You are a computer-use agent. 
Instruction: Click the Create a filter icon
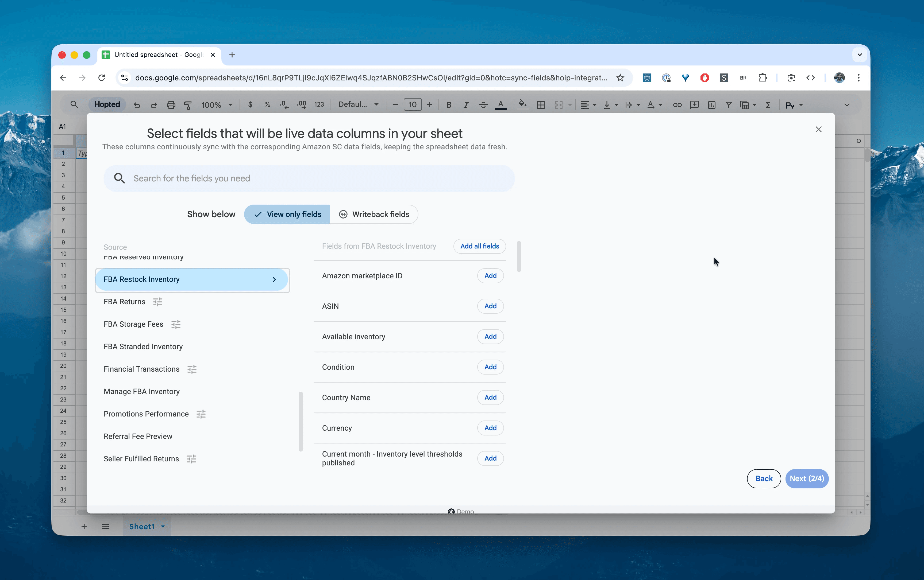tap(728, 105)
